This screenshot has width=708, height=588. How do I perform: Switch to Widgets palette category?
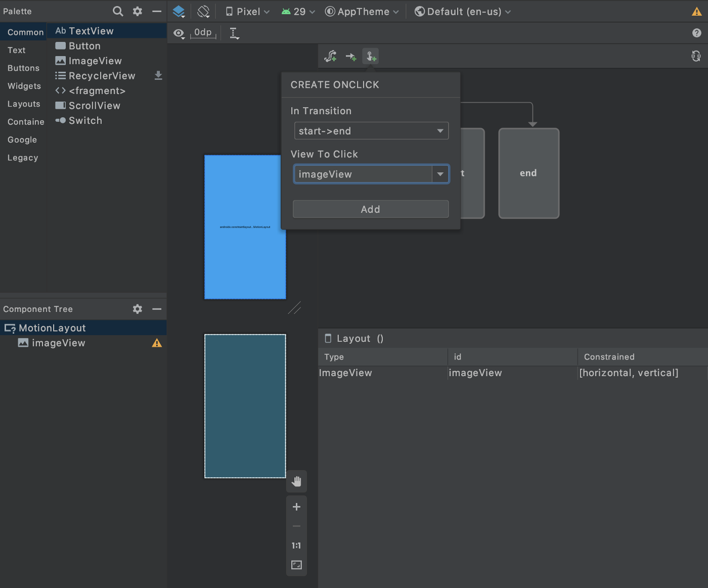pyautogui.click(x=24, y=86)
